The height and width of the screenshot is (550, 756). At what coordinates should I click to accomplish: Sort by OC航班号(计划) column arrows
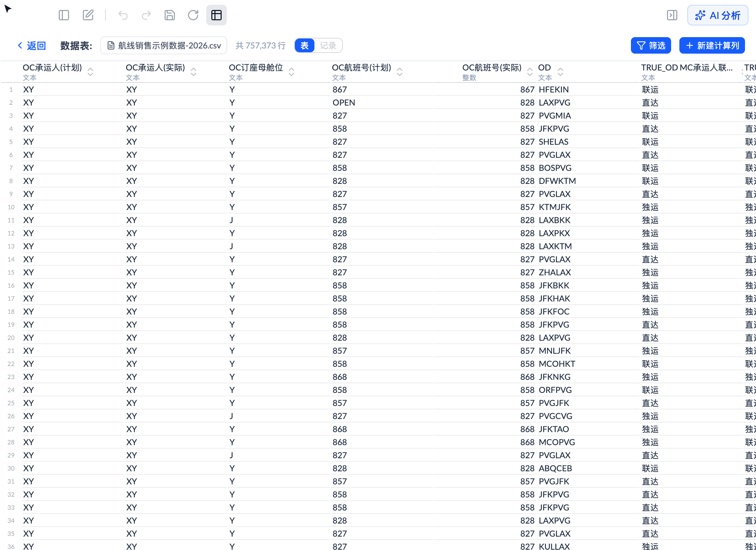point(400,71)
